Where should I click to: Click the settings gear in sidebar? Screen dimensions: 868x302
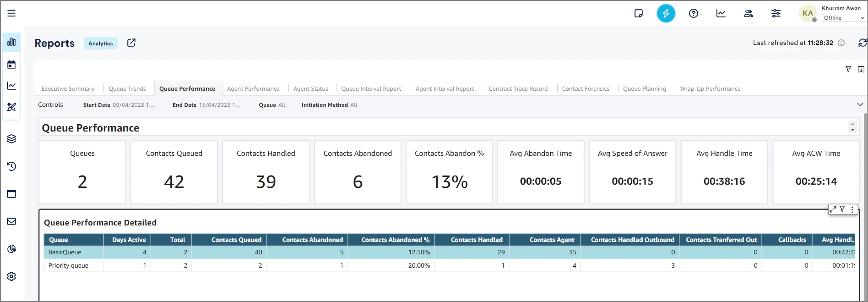pos(11,276)
